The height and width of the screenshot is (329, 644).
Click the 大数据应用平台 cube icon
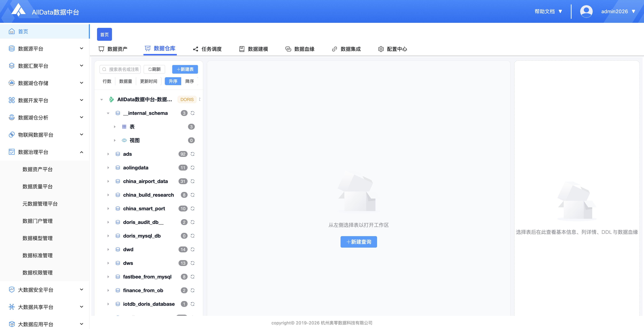pyautogui.click(x=11, y=324)
